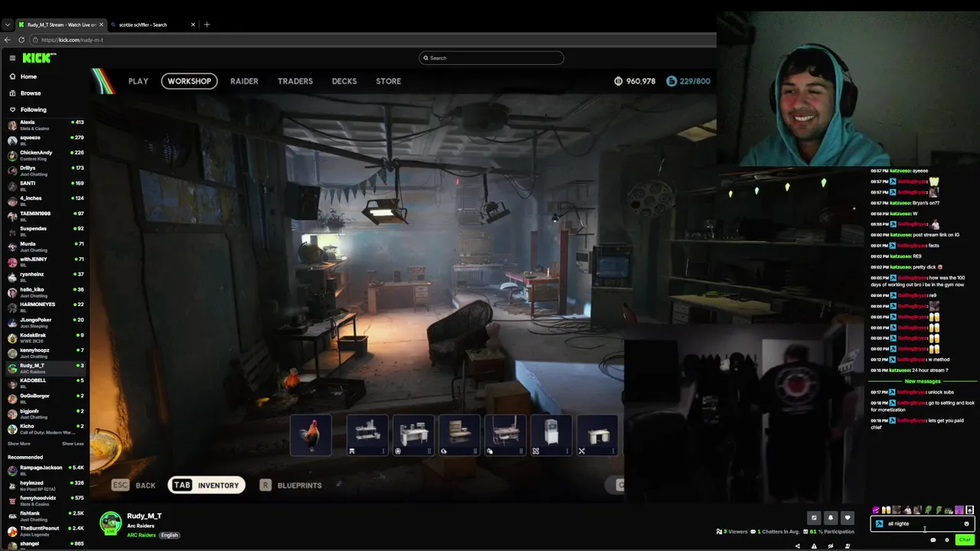Click moderator badge icon in chat input
The width and height of the screenshot is (980, 551).
click(x=879, y=524)
